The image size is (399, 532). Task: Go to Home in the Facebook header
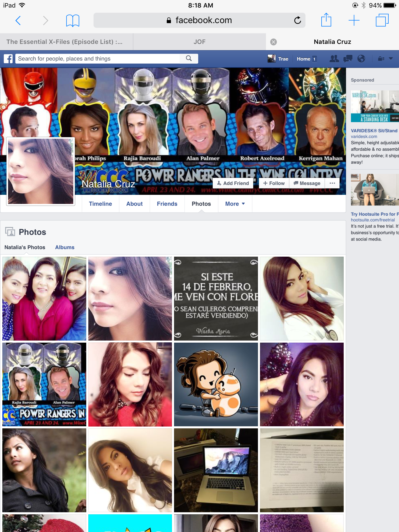point(304,59)
